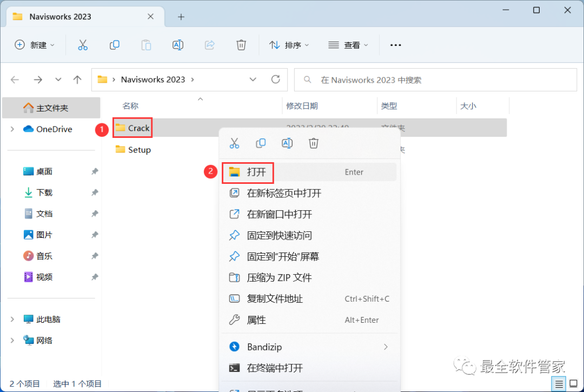584x392 pixels.
Task: Expand the 网络 tree node
Action: click(x=12, y=340)
